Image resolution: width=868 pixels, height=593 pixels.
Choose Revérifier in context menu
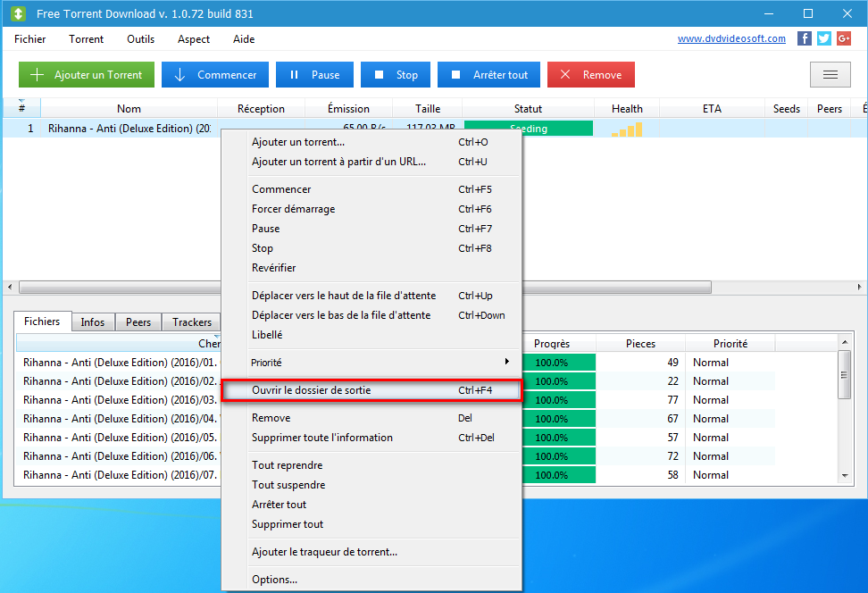coord(371,267)
